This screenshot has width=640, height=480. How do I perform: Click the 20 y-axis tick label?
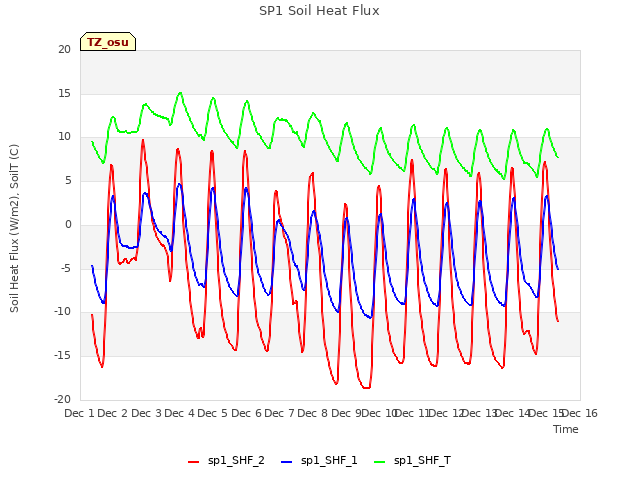coord(64,50)
